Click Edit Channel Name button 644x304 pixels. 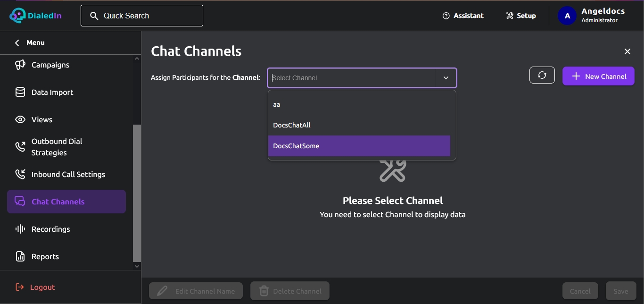tap(196, 291)
